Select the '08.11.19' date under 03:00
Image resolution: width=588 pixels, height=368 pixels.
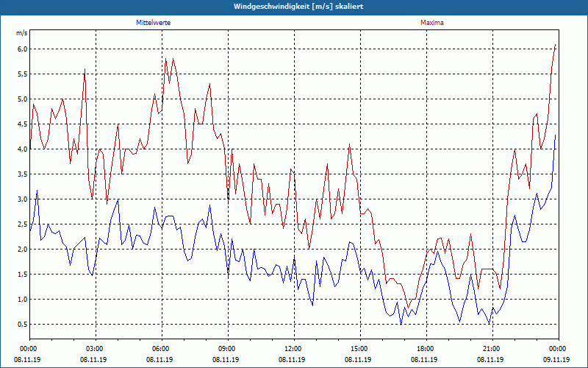coord(93,359)
